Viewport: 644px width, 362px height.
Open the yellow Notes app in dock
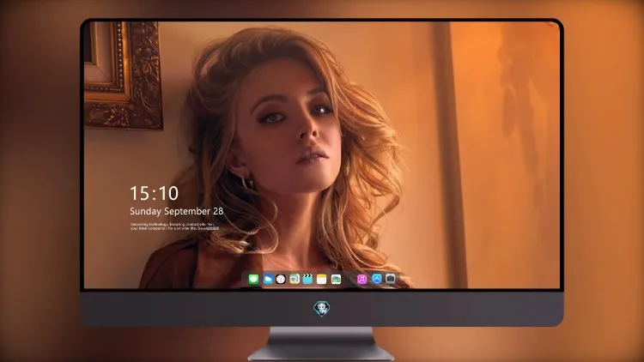(x=322, y=279)
